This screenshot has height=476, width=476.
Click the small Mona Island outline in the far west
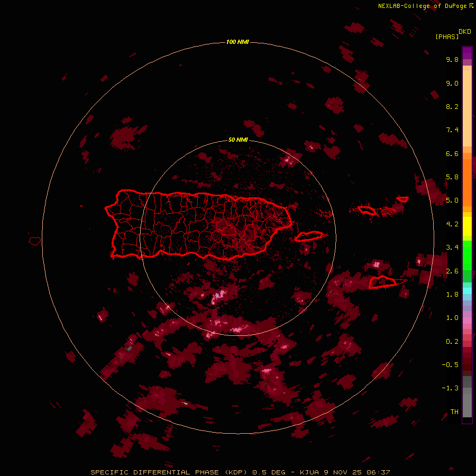35,241
